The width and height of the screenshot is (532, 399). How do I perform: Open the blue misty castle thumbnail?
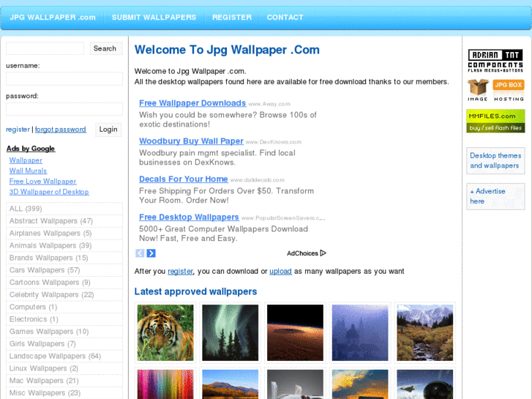point(360,332)
